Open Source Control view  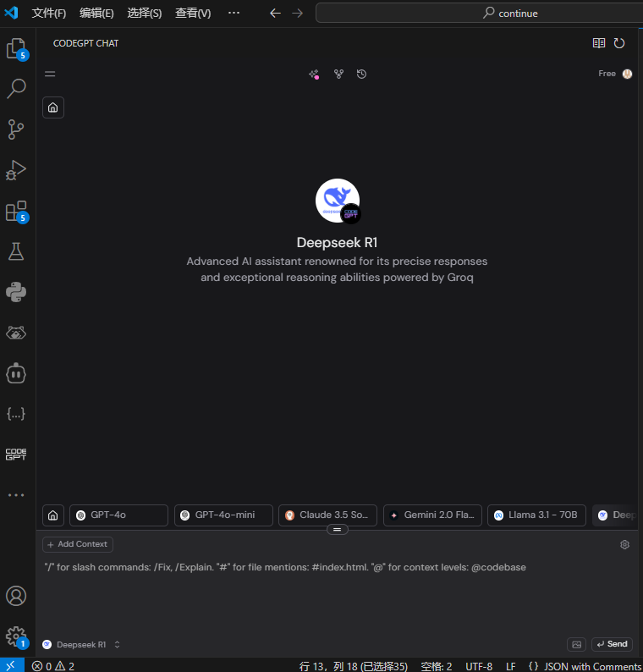pos(16,129)
